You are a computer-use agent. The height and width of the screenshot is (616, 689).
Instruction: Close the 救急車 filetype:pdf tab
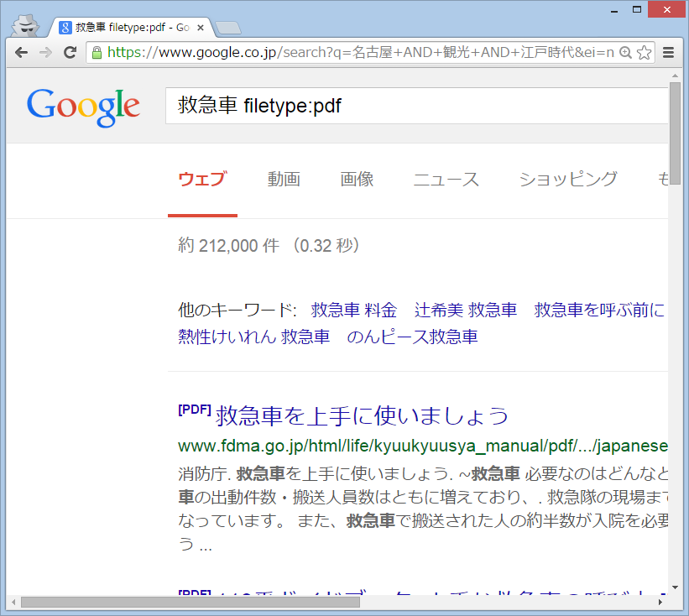[x=201, y=28]
